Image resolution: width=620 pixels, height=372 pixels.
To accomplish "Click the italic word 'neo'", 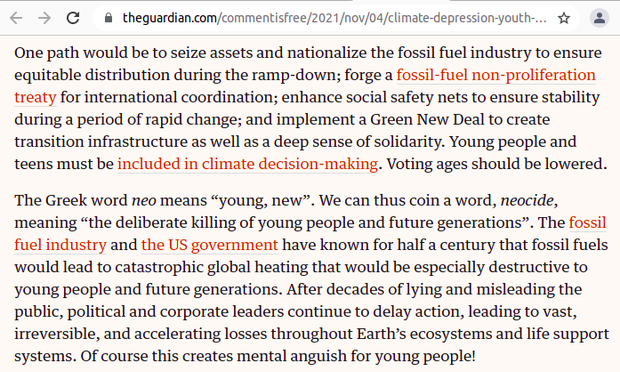I will pyautogui.click(x=144, y=200).
